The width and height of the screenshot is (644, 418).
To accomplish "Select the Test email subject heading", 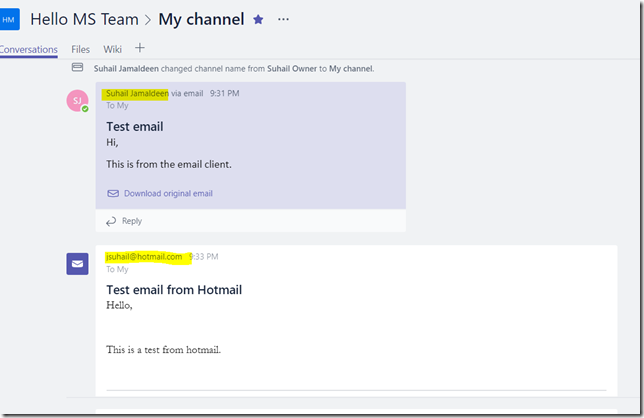I will tap(135, 126).
